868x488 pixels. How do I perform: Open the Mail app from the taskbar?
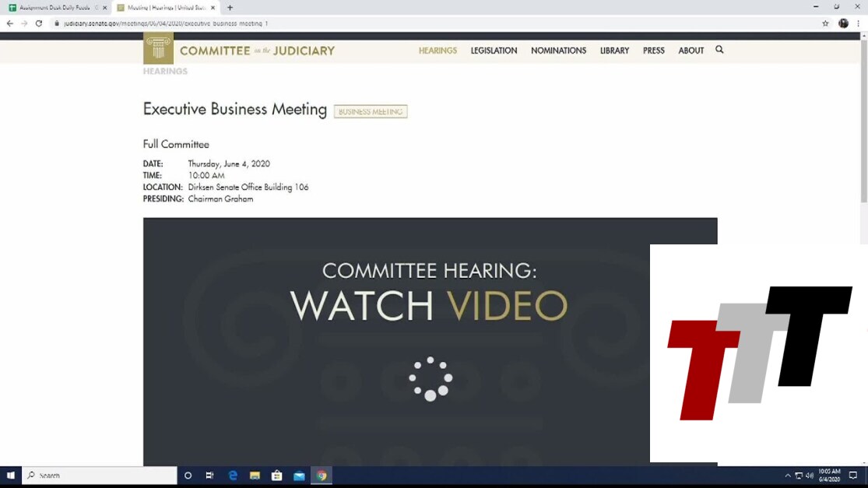pos(299,476)
